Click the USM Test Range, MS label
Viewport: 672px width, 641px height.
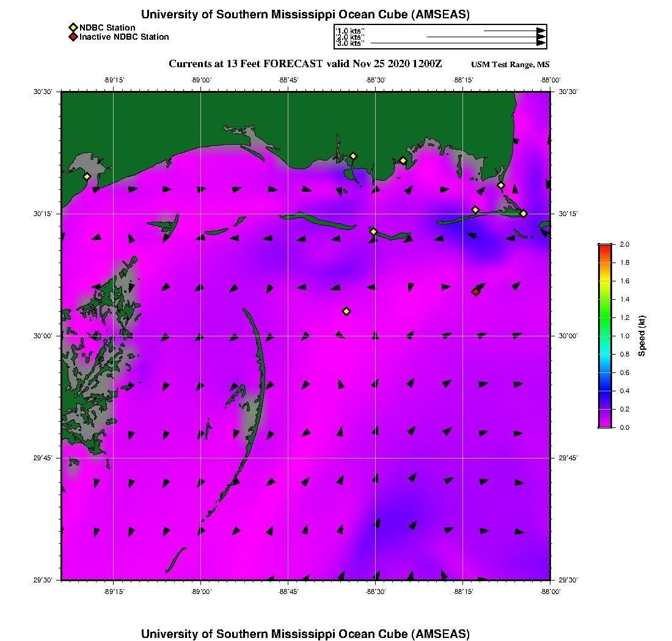510,65
